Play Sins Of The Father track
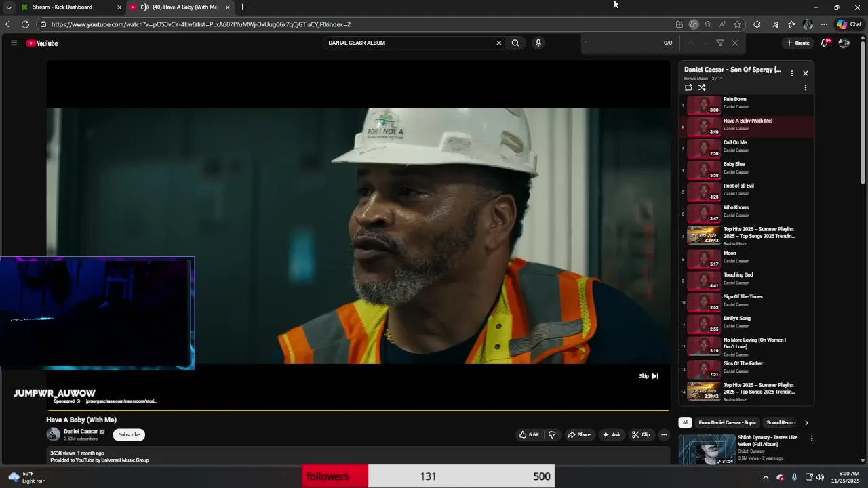This screenshot has width=868, height=488. coord(747,369)
